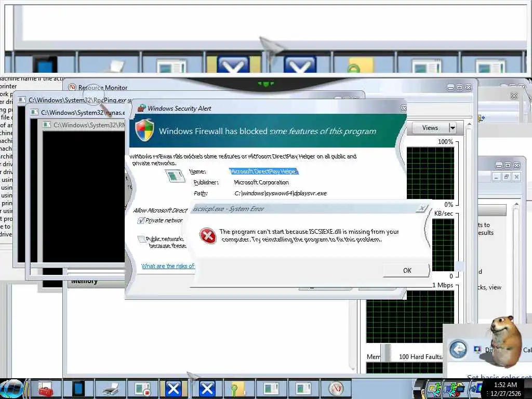Click the runas.exe console window icon

34,112
